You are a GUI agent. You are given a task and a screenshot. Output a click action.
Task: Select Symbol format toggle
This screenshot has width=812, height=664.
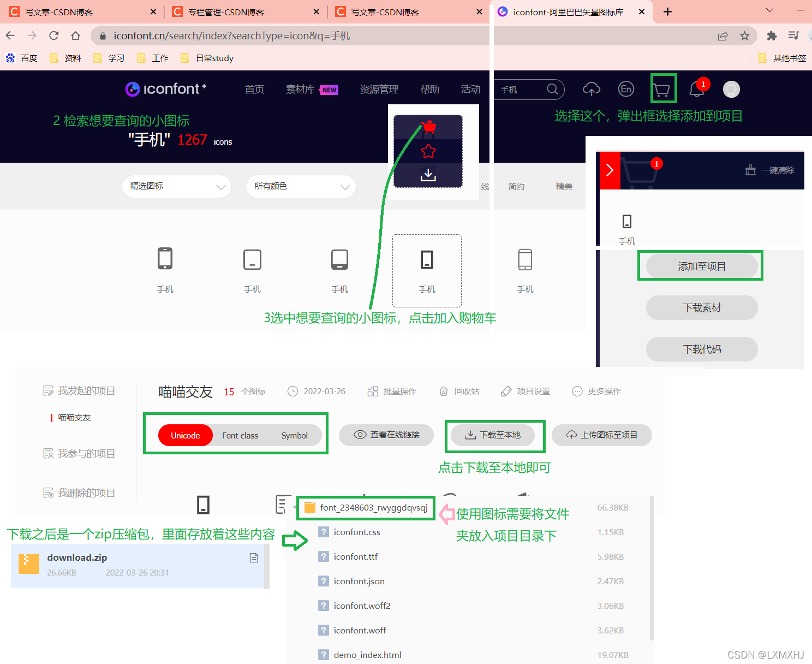[x=295, y=435]
